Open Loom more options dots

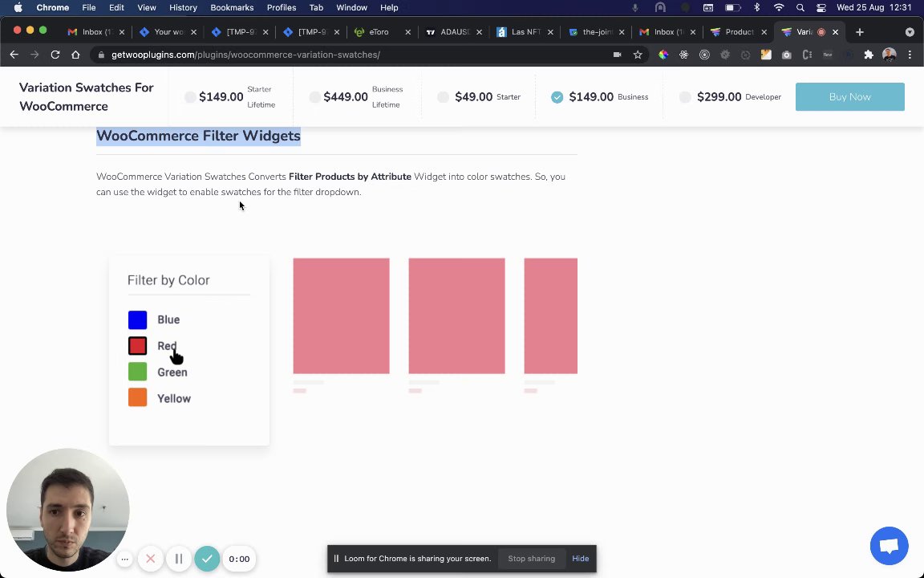click(x=124, y=559)
